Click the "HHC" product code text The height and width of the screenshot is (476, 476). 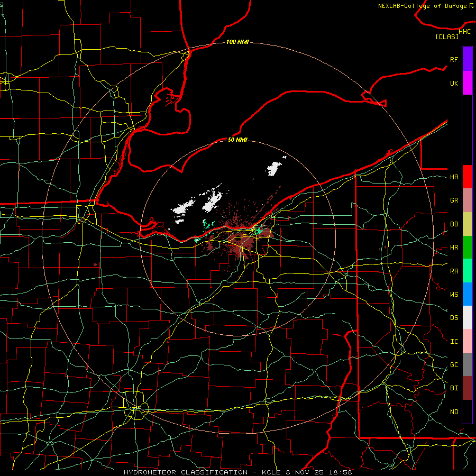[465, 32]
